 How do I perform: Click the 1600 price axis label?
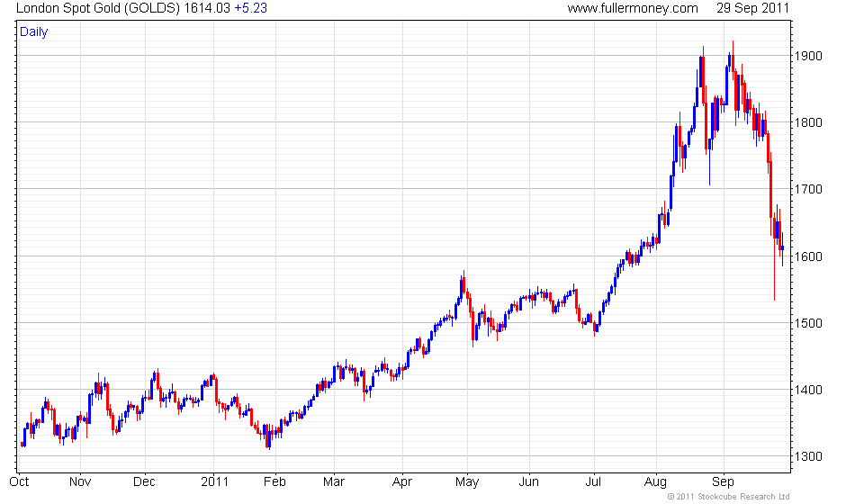(808, 256)
